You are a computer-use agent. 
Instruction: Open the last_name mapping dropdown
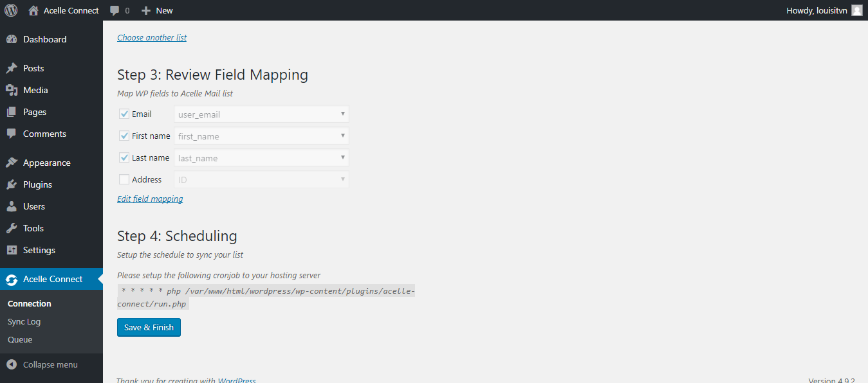[261, 158]
